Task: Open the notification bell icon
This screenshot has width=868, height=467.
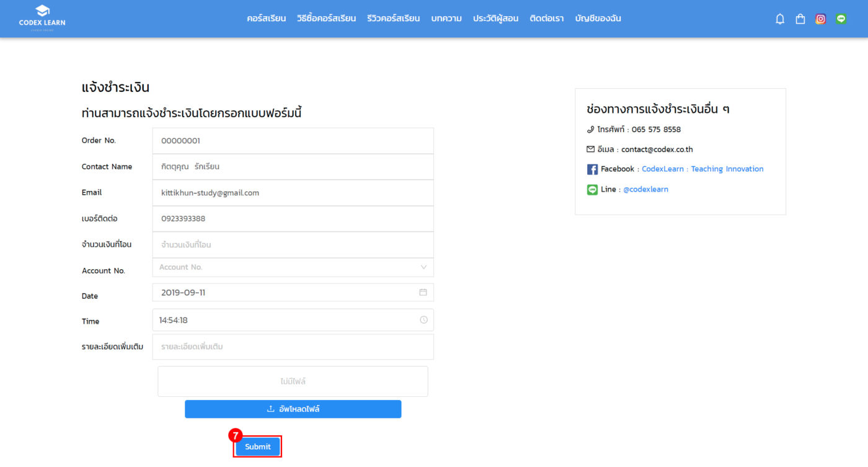Action: pyautogui.click(x=780, y=19)
